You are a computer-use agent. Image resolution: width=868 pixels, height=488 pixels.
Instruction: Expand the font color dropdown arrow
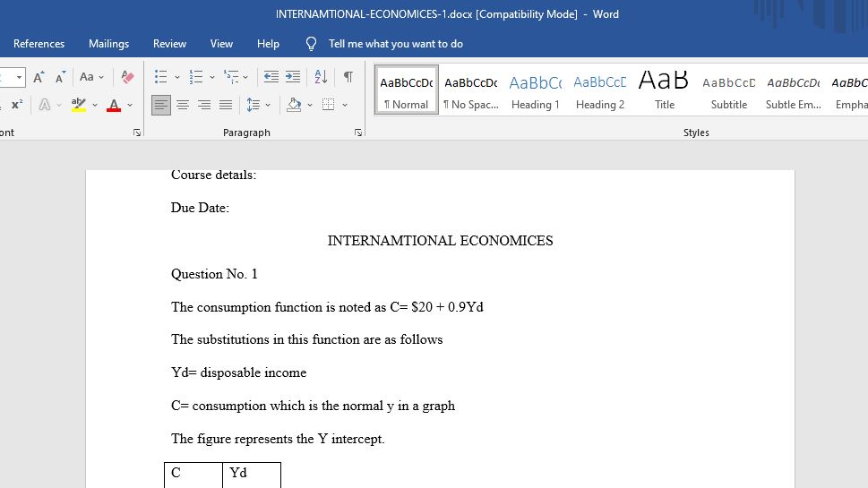click(130, 105)
